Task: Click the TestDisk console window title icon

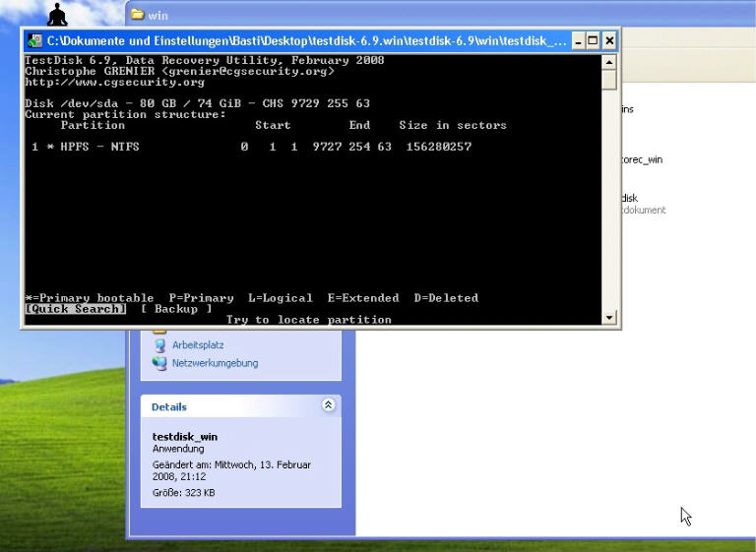Action: (34, 41)
